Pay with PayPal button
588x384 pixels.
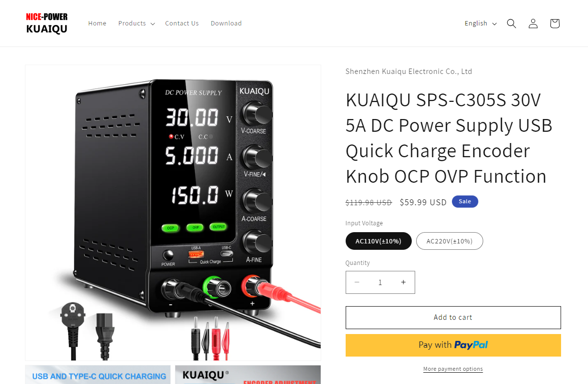pyautogui.click(x=453, y=345)
